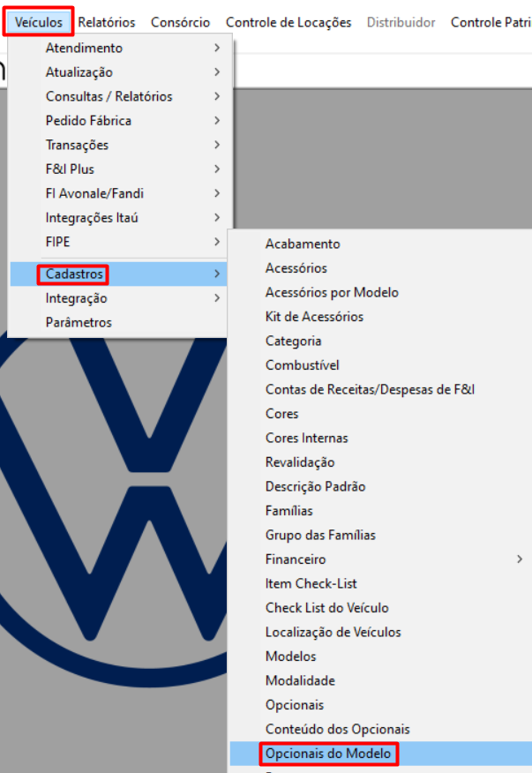Click the arrow beside F&I Plus
The height and width of the screenshot is (773, 532).
point(217,169)
